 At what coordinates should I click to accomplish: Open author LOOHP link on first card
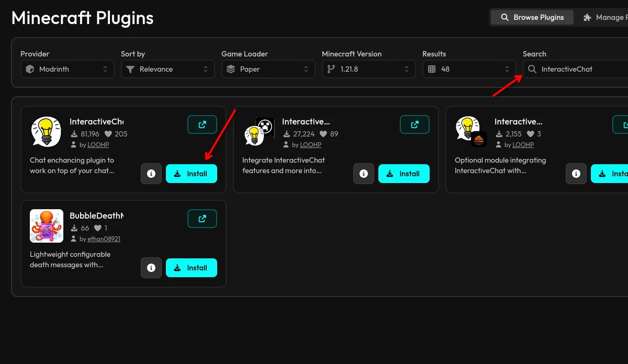(x=98, y=145)
